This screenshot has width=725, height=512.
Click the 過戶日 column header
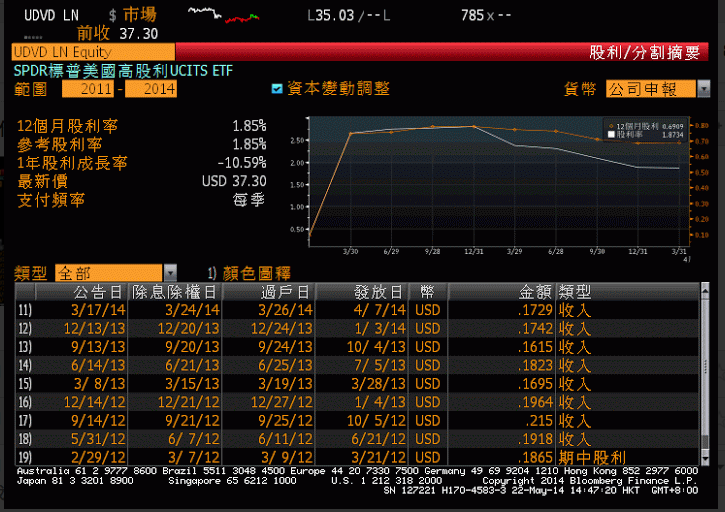pos(269,292)
